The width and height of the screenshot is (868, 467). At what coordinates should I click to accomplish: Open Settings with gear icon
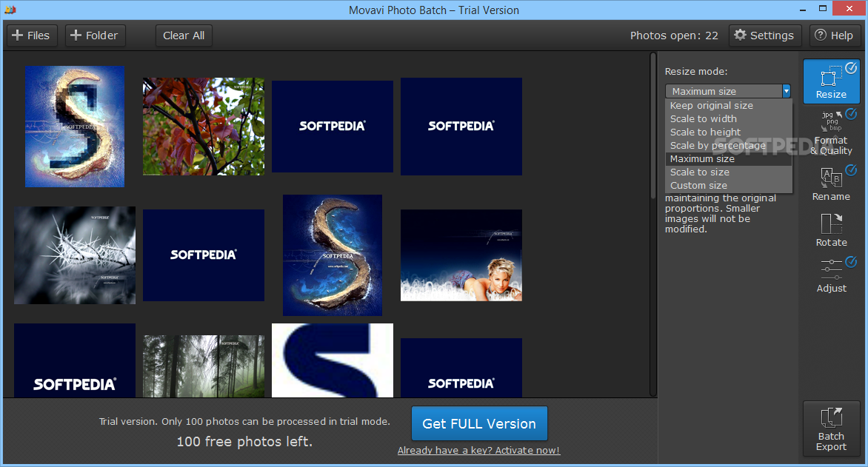[764, 36]
